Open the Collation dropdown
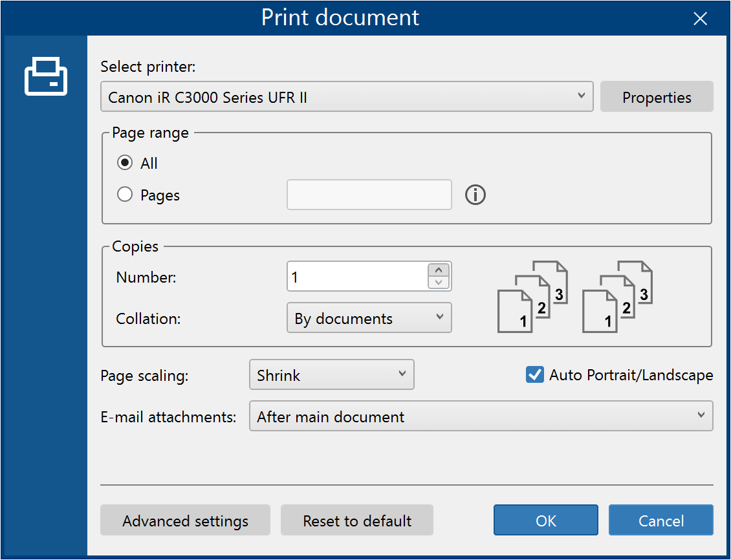 (369, 318)
